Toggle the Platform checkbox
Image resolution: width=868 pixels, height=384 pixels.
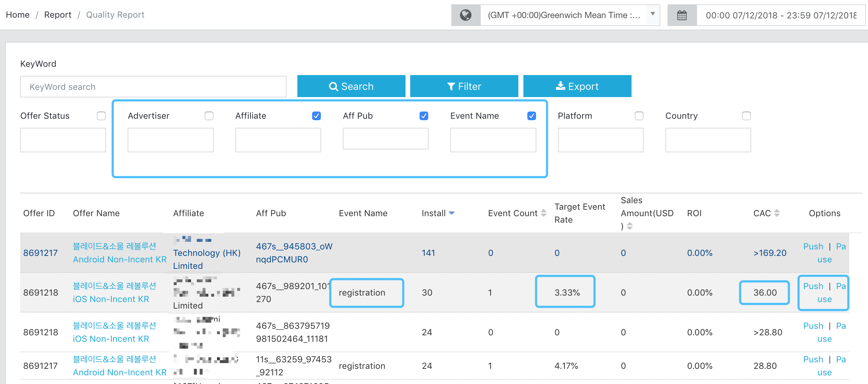[x=639, y=116]
